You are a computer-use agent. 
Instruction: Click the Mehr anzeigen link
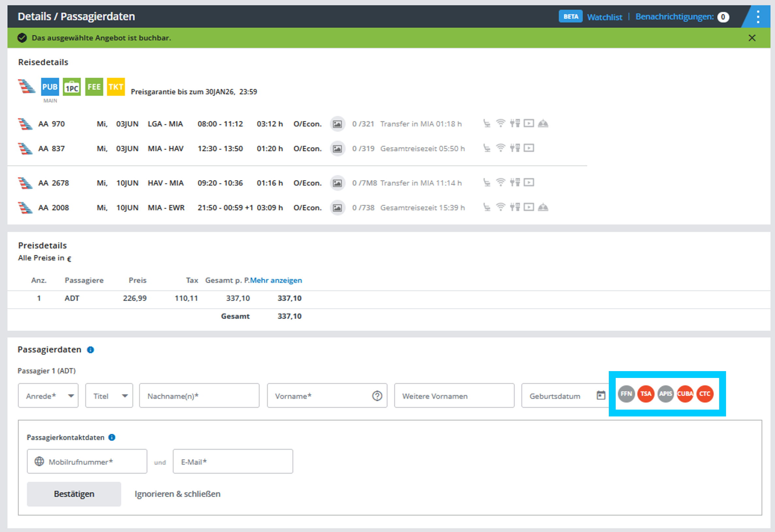276,280
